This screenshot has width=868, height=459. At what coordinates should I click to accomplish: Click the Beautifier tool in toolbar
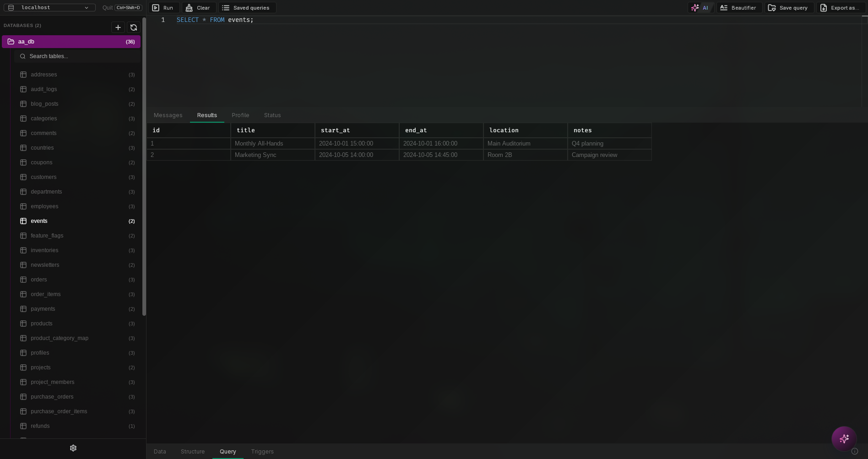click(x=738, y=8)
